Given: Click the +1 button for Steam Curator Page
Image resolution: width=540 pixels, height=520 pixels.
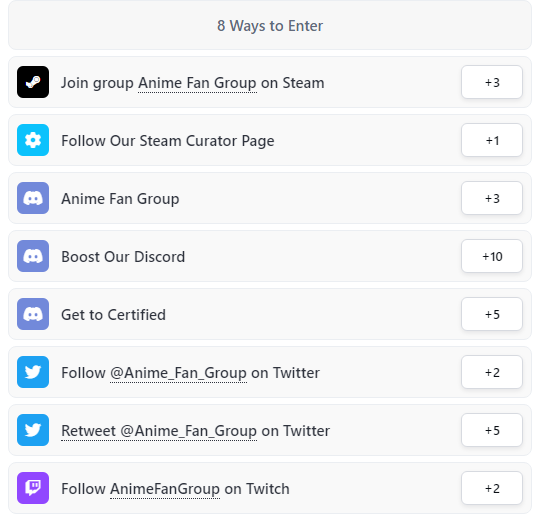Looking at the screenshot, I should tap(492, 140).
